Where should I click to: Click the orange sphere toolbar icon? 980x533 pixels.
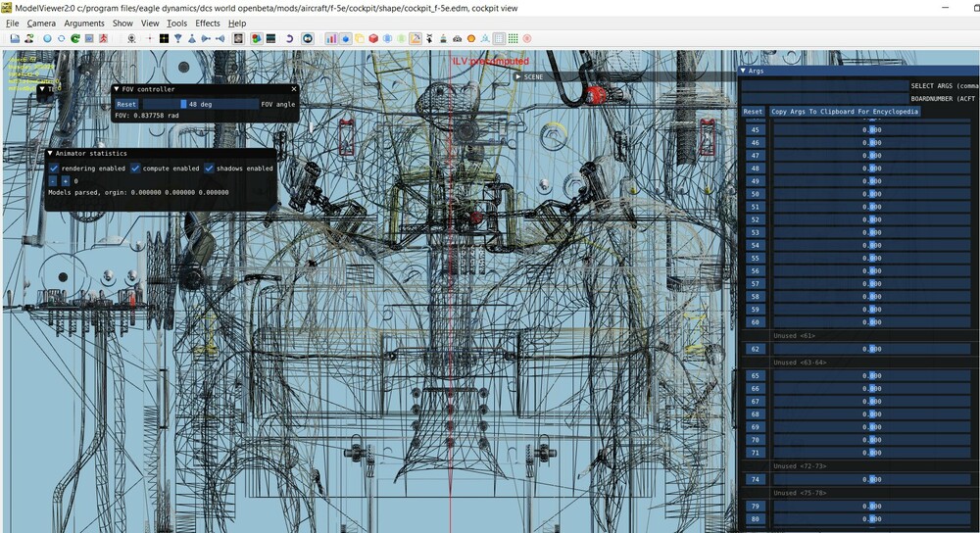pyautogui.click(x=471, y=38)
